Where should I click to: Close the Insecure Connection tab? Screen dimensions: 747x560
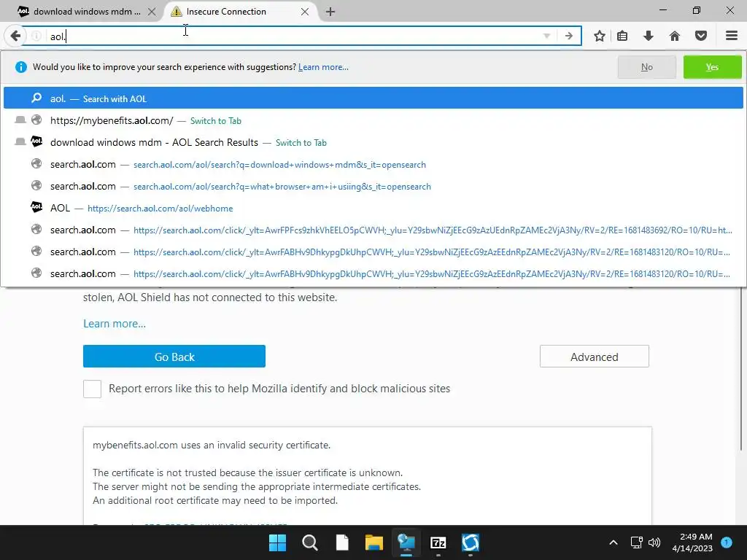coord(305,12)
